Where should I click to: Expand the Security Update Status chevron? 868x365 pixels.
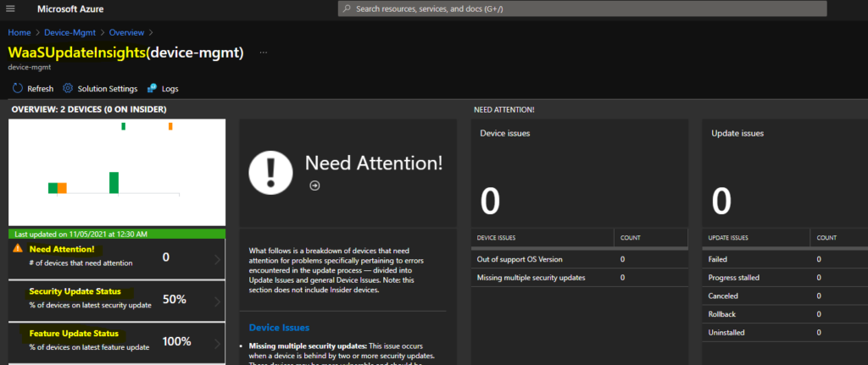[217, 301]
